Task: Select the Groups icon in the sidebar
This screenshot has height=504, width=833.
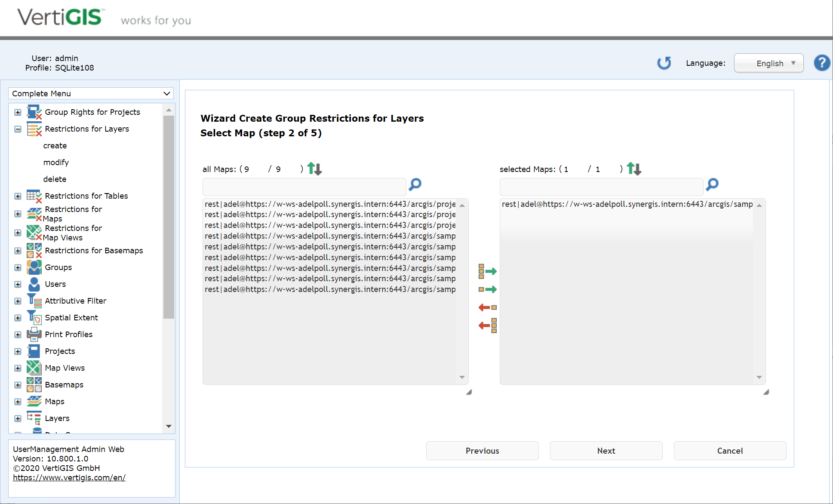Action: tap(34, 267)
